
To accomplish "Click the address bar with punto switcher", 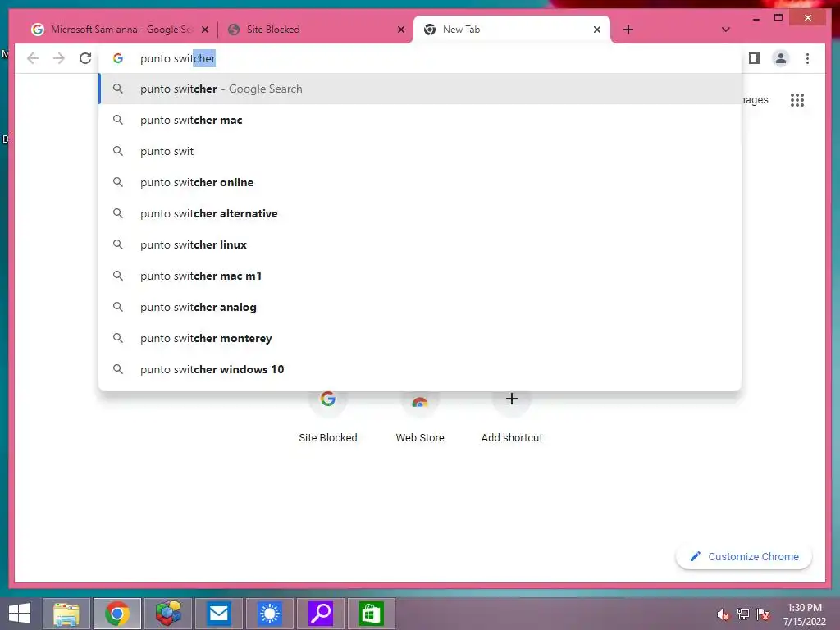I will pos(421,58).
